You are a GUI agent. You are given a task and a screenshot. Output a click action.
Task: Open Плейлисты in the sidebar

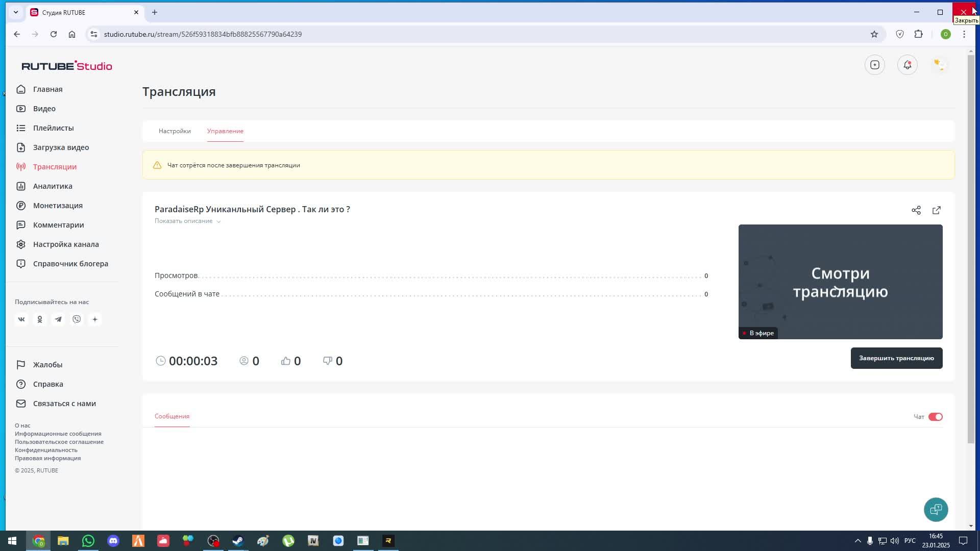(x=54, y=128)
